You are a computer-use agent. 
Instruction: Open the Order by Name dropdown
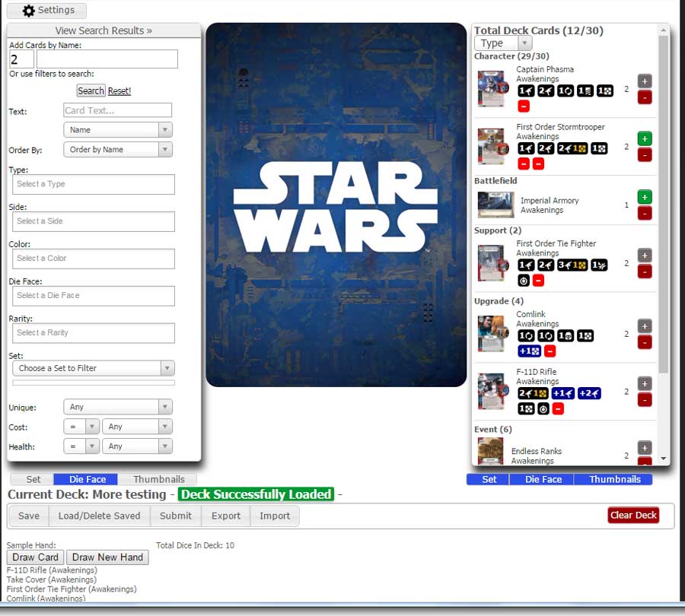pos(118,149)
